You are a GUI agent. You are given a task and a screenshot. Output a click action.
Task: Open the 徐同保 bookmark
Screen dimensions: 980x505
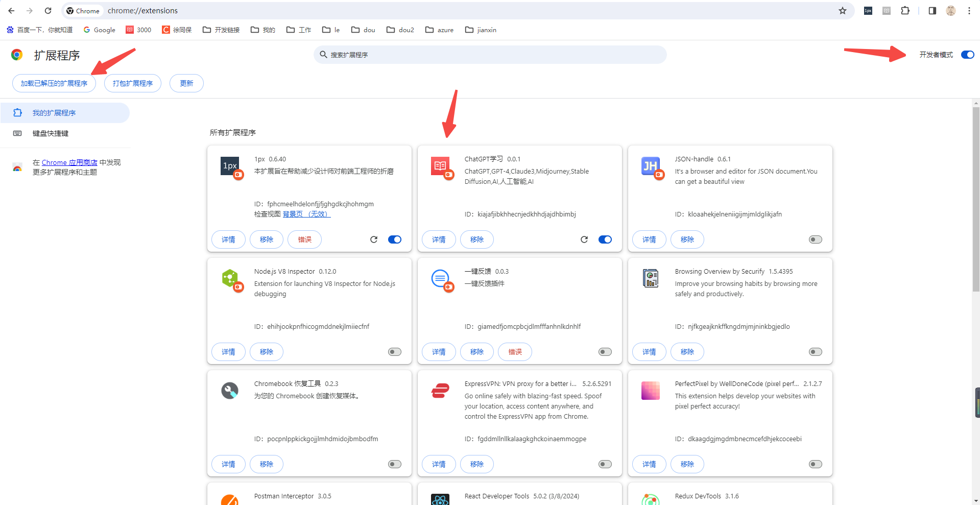coord(177,30)
